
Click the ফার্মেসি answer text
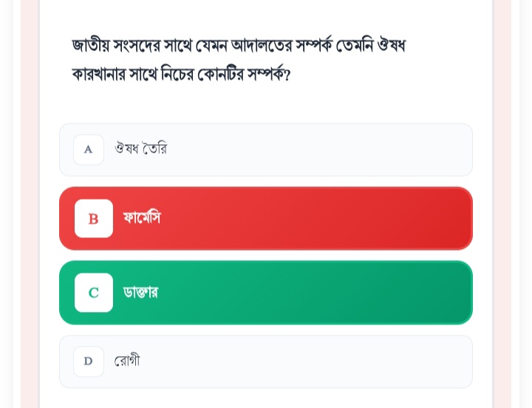point(142,218)
